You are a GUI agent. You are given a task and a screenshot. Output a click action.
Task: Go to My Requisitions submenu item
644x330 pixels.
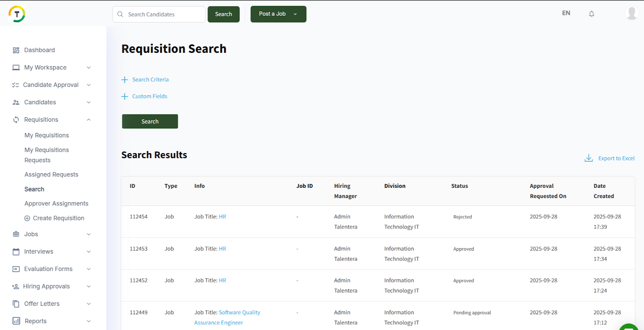pyautogui.click(x=47, y=135)
